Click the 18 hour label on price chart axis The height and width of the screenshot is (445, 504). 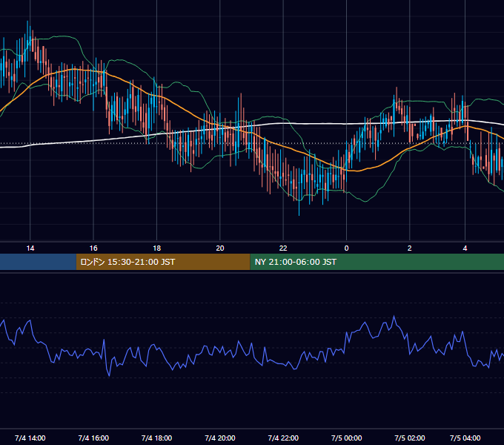[x=156, y=248]
